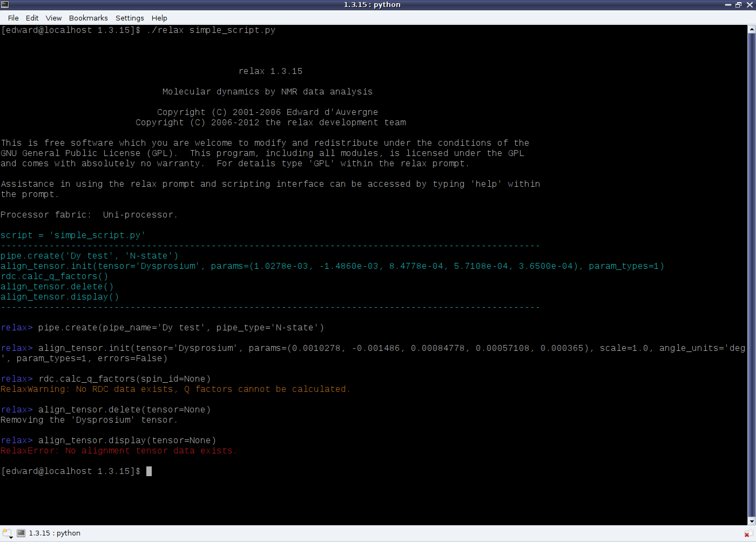This screenshot has height=542, width=756.
Task: Click the vertical scrollbar track
Action: pos(751,270)
